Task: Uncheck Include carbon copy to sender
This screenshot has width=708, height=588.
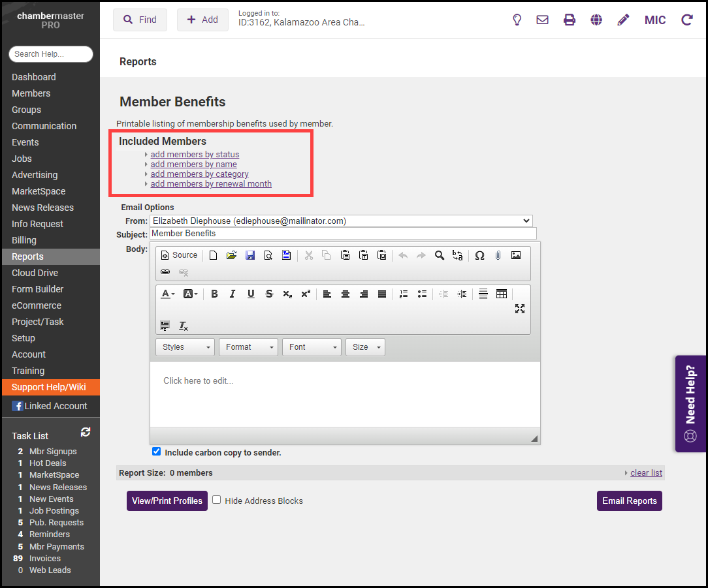Action: point(156,452)
